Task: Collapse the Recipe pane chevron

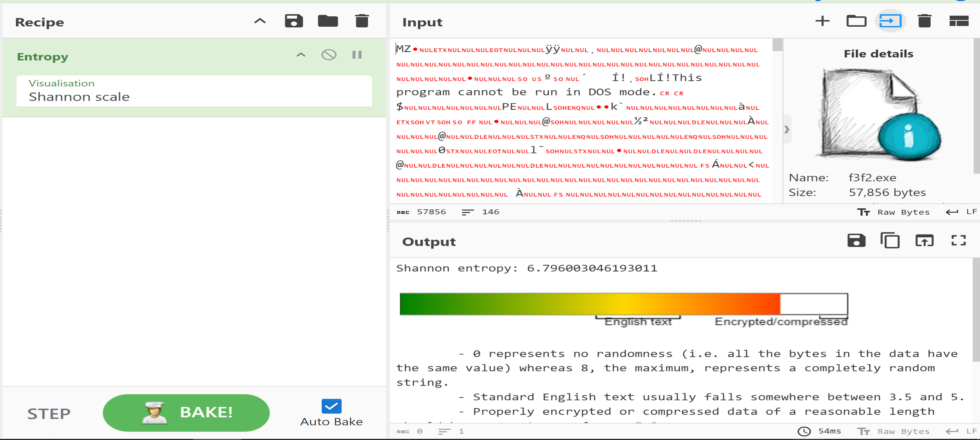Action: [260, 21]
